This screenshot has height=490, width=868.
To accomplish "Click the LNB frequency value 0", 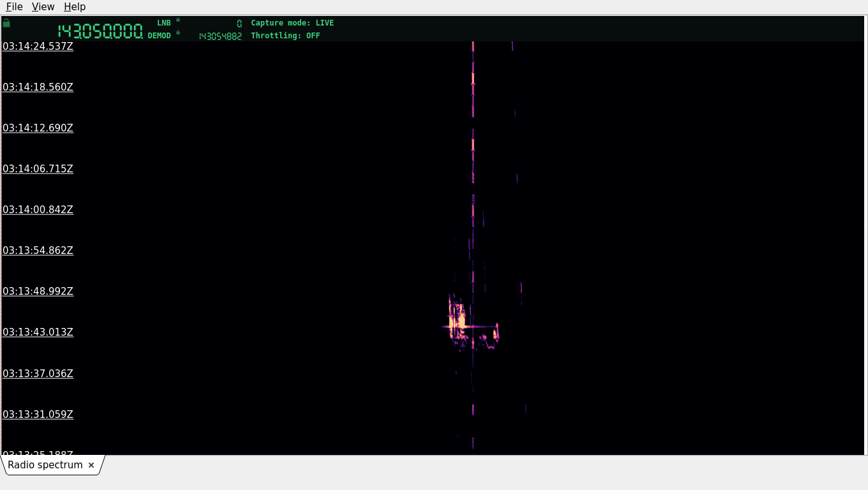I will [x=239, y=24].
